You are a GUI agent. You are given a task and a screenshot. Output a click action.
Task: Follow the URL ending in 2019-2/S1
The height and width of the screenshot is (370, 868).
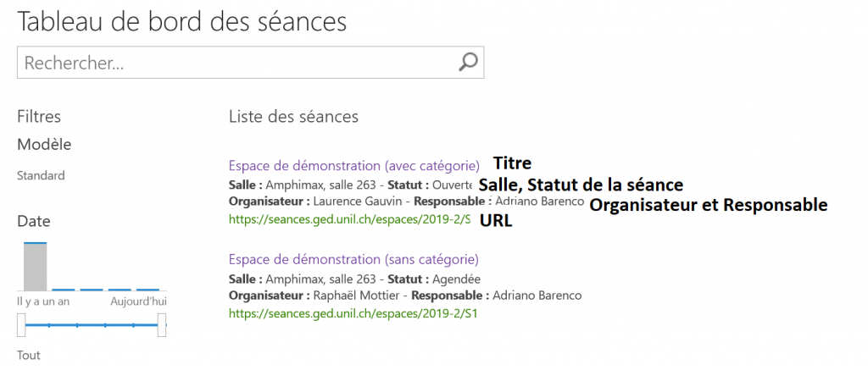pyautogui.click(x=353, y=313)
